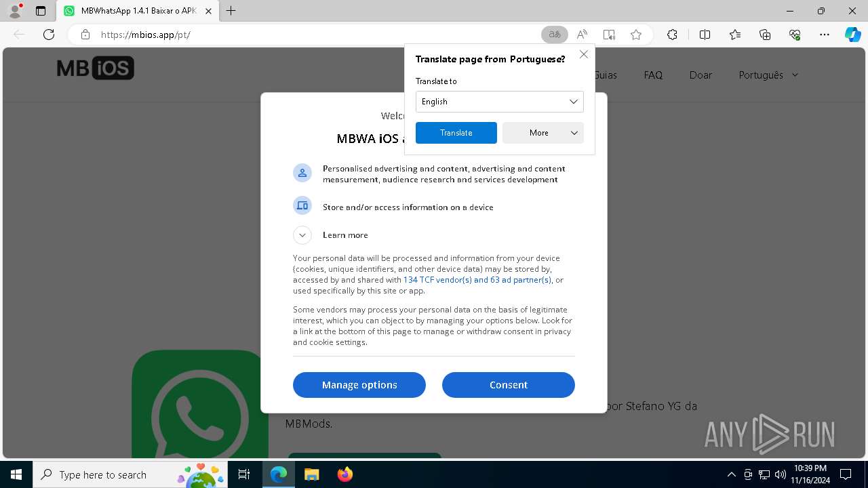868x488 pixels.
Task: Toggle Split screen icon
Action: [x=705, y=35]
